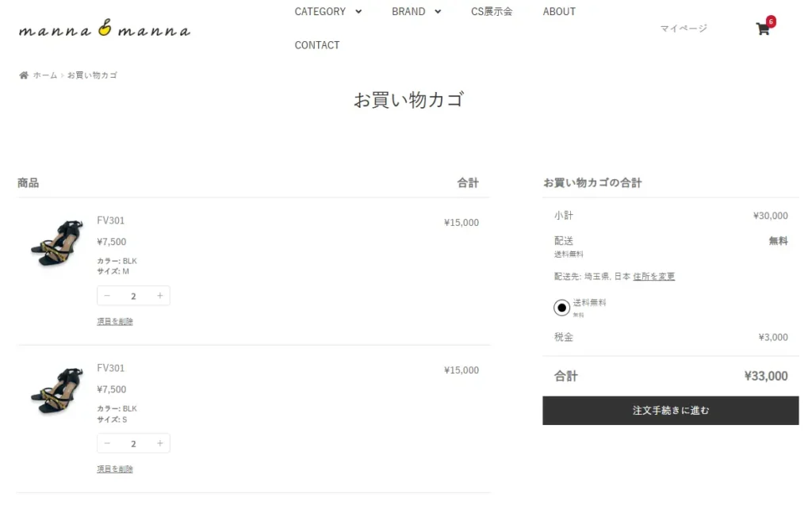812x517 pixels.
Task: Open FV301 product title for size M
Action: click(x=111, y=220)
